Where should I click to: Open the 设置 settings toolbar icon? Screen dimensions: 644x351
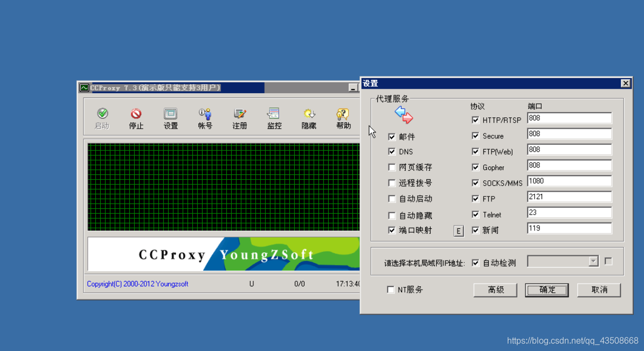pos(170,118)
